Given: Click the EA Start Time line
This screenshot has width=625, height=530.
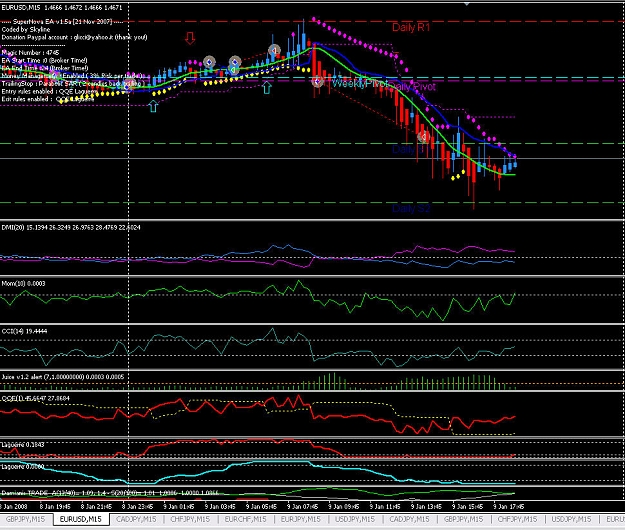Looking at the screenshot, I should click(44, 60).
